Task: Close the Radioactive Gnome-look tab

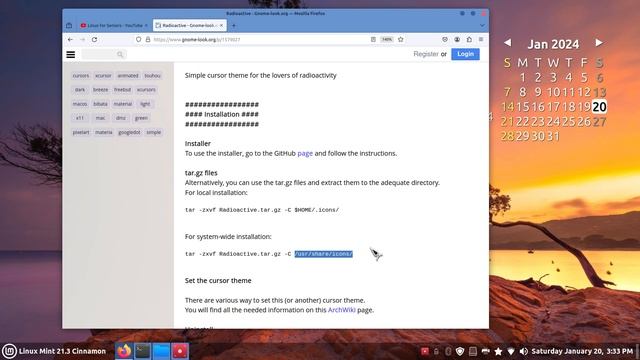Action: coord(221,25)
